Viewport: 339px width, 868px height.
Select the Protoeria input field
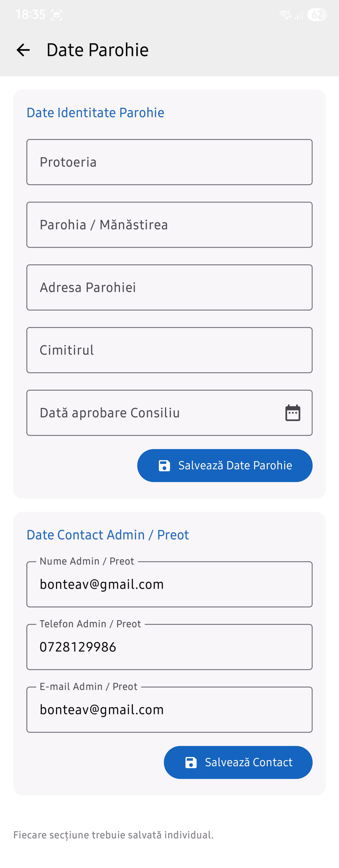[169, 162]
